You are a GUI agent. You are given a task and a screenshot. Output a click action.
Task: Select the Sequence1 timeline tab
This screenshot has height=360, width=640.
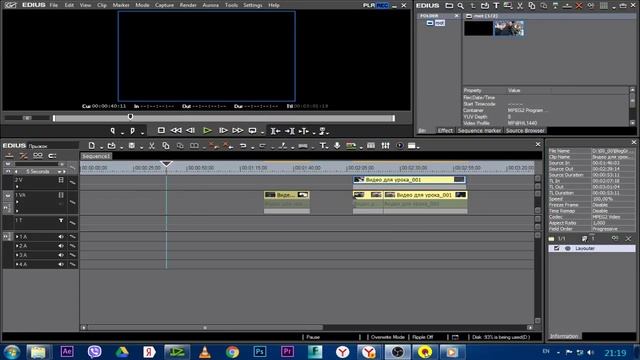(x=96, y=156)
